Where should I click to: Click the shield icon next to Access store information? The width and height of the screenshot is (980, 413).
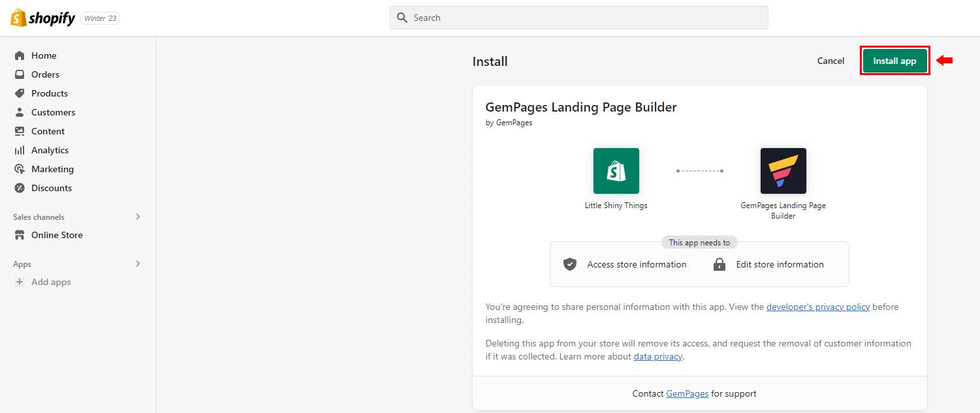[569, 264]
